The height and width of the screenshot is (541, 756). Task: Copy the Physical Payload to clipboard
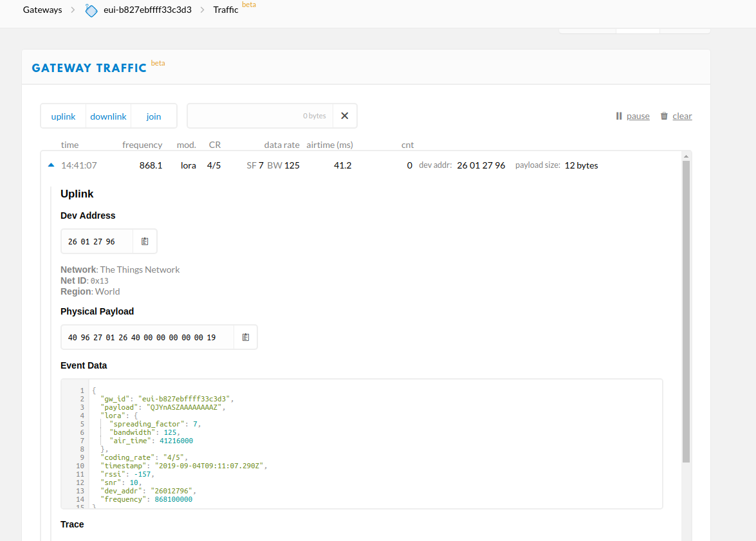tap(245, 337)
